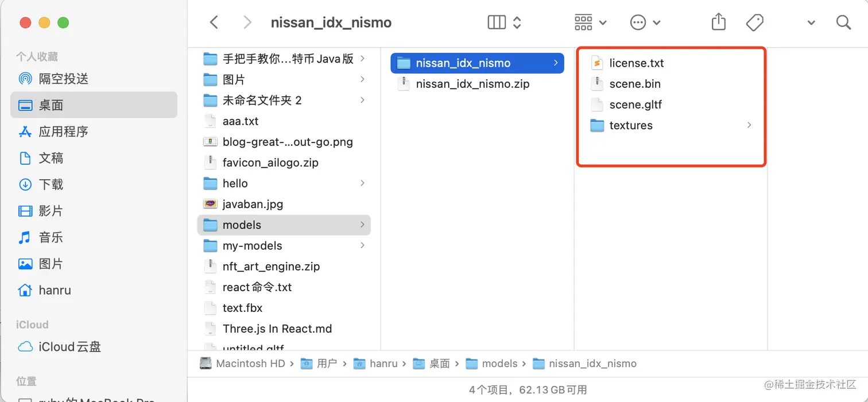Click the blog-great-...out-go.png thumbnail icon
Viewport: 868px width, 402px height.
211,142
